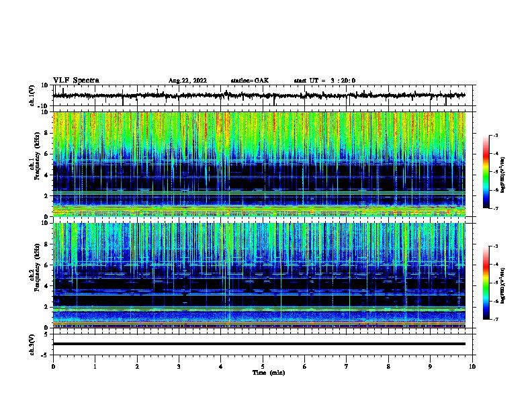Click the ch.1 spectrogram color scale bar
The image size is (532, 411).
[486, 172]
